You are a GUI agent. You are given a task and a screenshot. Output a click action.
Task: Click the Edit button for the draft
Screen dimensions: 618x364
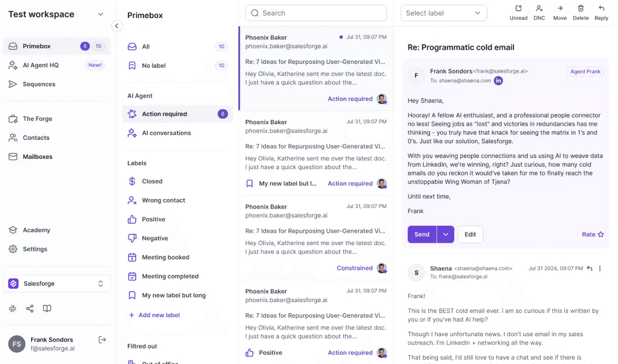pos(470,234)
